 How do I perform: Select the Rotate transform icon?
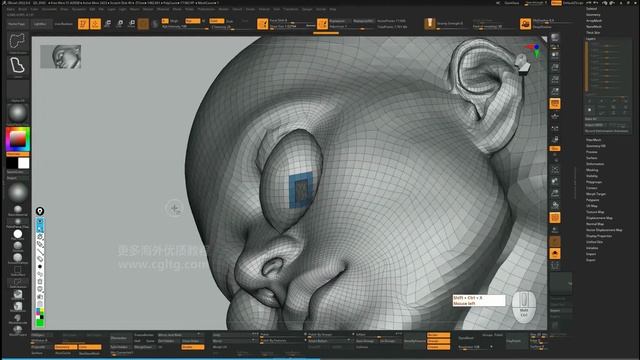click(x=131, y=24)
